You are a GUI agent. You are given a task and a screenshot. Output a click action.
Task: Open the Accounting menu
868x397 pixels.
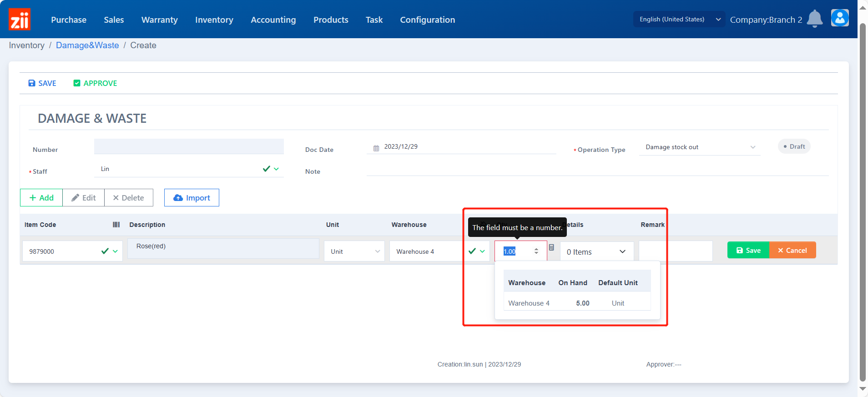pyautogui.click(x=273, y=20)
